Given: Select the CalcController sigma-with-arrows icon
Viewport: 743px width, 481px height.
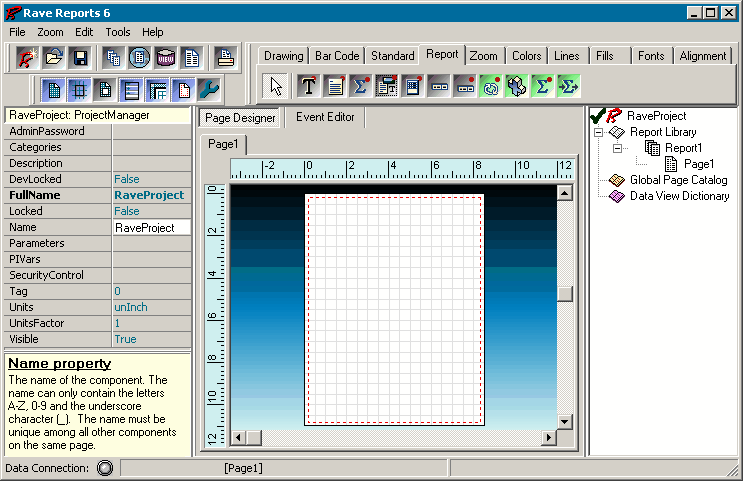Looking at the screenshot, I should click(x=569, y=86).
